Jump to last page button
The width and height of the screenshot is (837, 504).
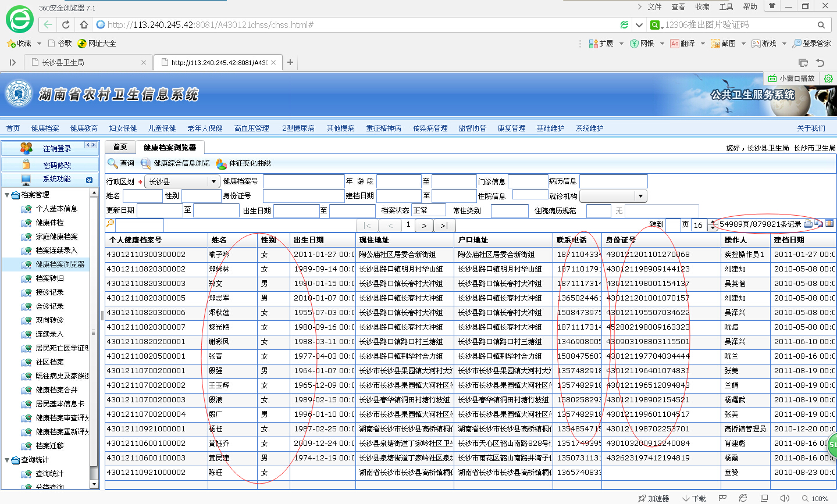point(444,225)
